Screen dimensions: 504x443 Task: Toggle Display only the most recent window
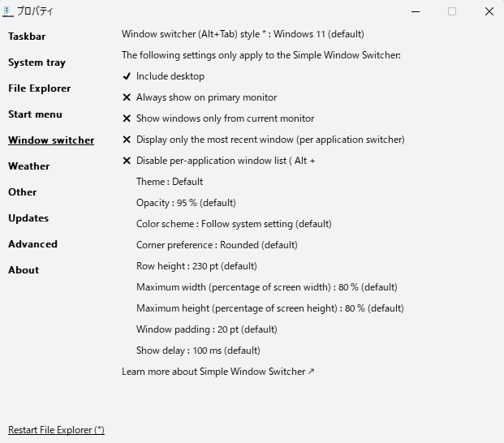click(x=264, y=140)
